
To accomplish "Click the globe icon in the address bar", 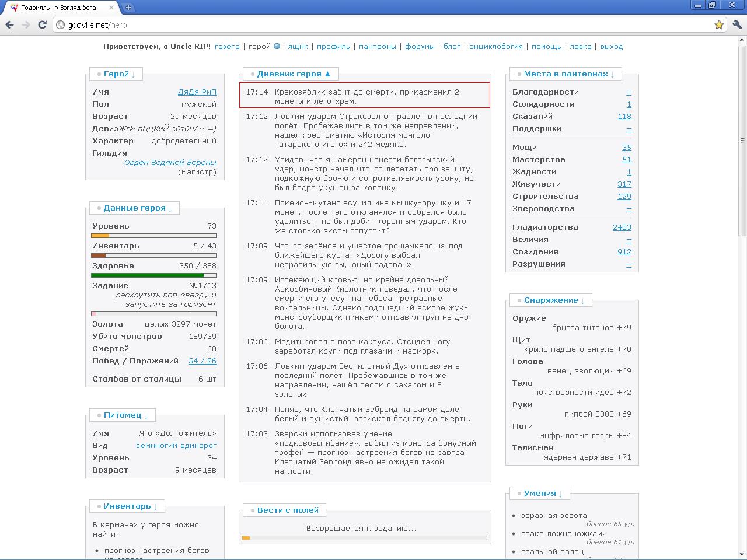I will (x=60, y=25).
